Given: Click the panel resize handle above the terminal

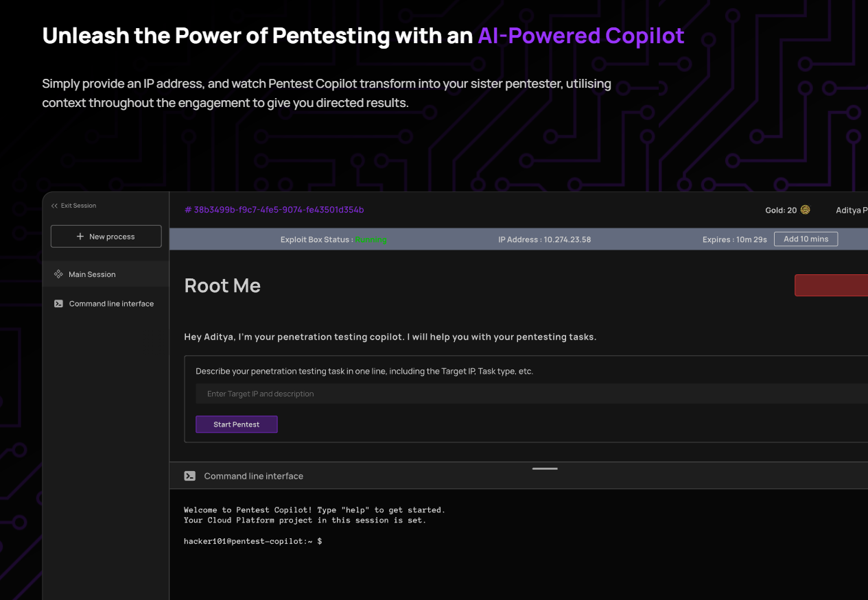Looking at the screenshot, I should point(545,468).
